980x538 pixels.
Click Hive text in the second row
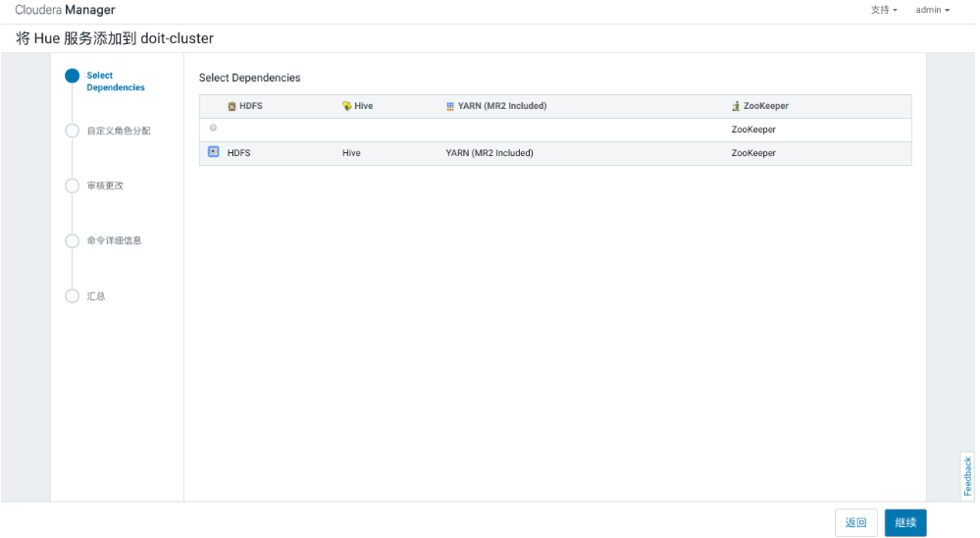point(351,153)
